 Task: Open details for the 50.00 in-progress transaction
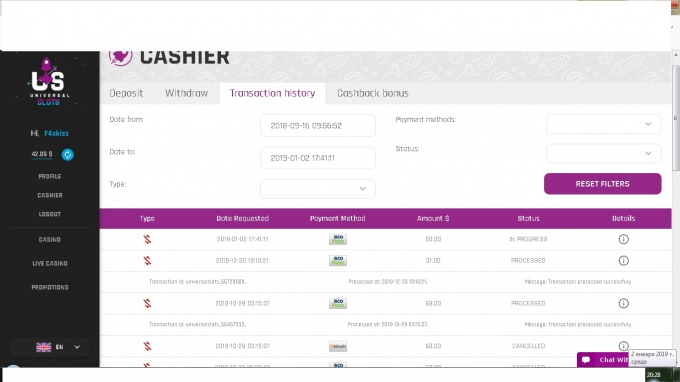623,239
